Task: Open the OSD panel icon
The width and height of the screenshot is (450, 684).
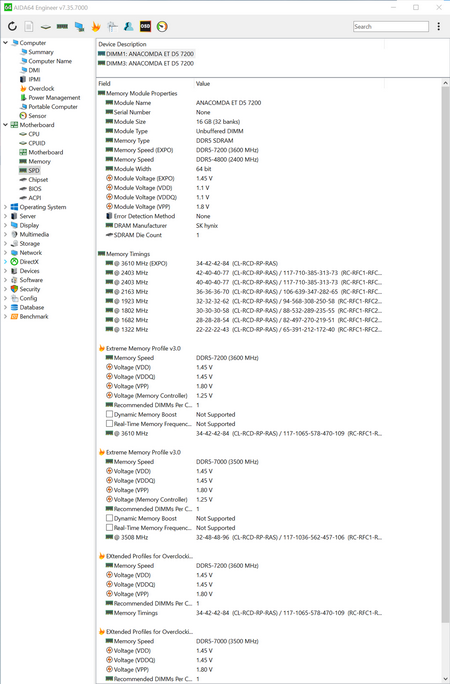Action: [145, 27]
